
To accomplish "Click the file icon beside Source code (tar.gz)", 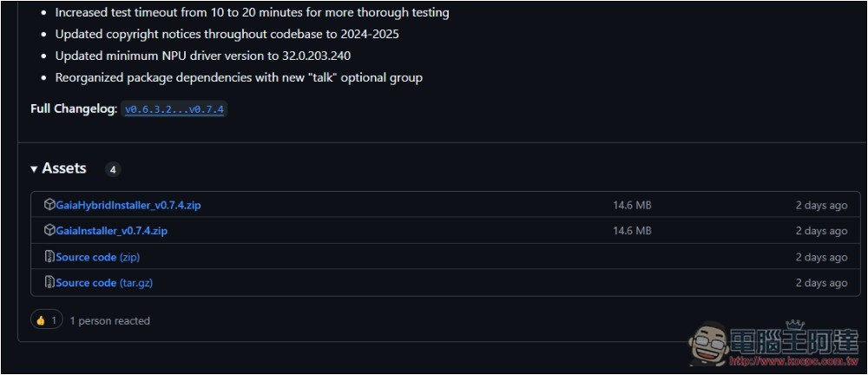I will click(x=49, y=282).
